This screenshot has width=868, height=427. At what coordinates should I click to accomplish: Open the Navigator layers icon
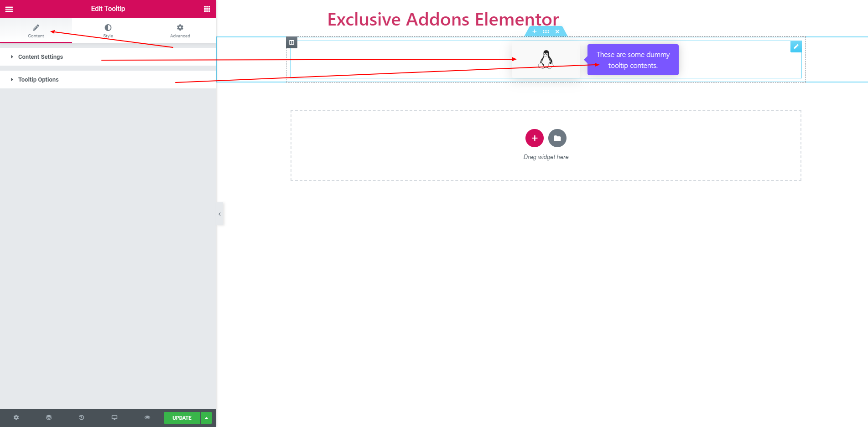tap(49, 417)
